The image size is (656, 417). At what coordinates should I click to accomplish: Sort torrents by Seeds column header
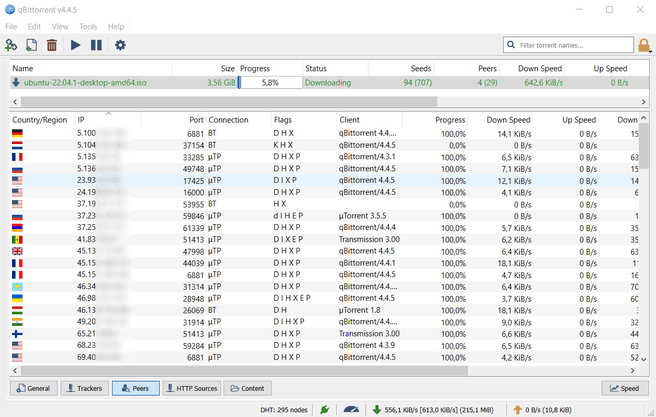401,69
